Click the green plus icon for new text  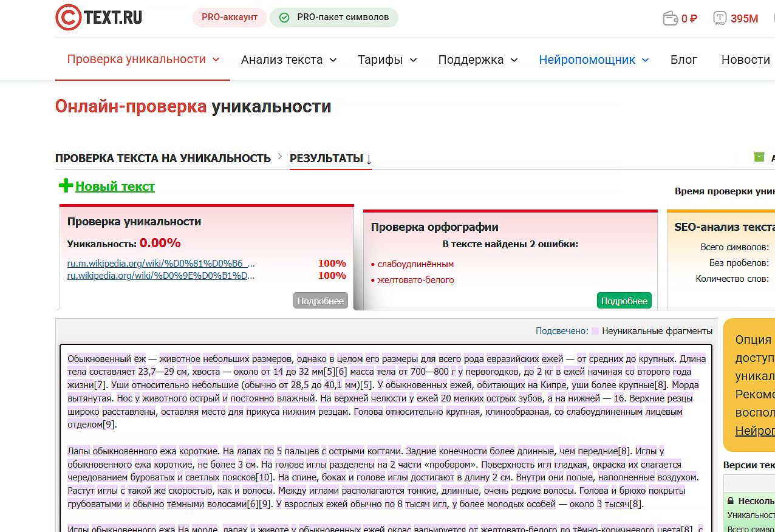coord(66,186)
